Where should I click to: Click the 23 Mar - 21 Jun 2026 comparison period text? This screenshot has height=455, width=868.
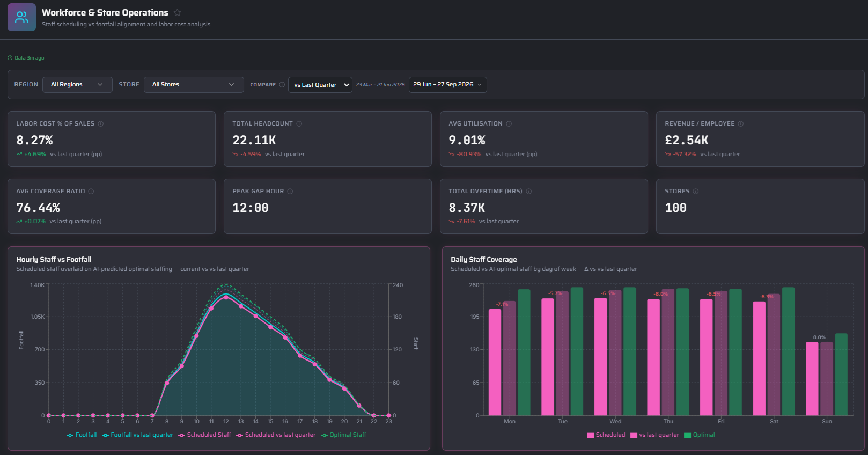(x=380, y=85)
